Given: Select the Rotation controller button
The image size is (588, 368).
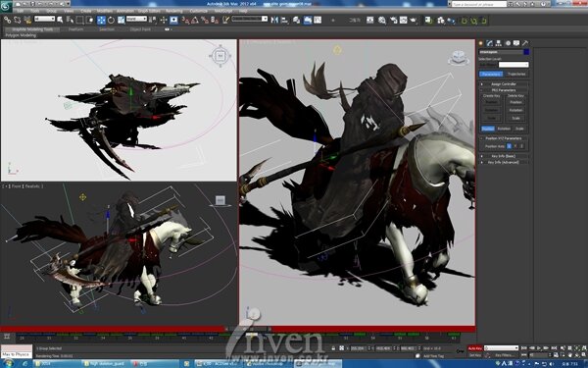Looking at the screenshot, I should coord(504,129).
